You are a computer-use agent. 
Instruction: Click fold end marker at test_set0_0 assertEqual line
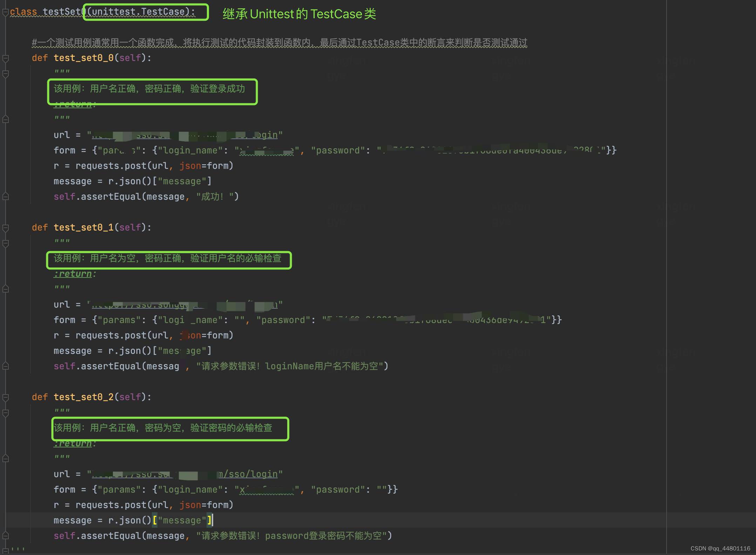click(6, 197)
